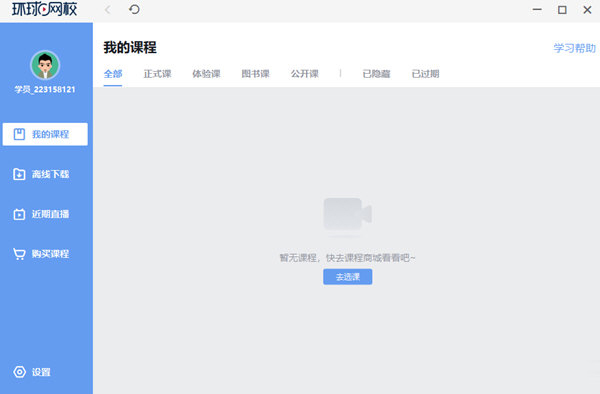The image size is (600, 394).
Task: Click the 我的课程 bookmark icon
Action: [x=19, y=134]
